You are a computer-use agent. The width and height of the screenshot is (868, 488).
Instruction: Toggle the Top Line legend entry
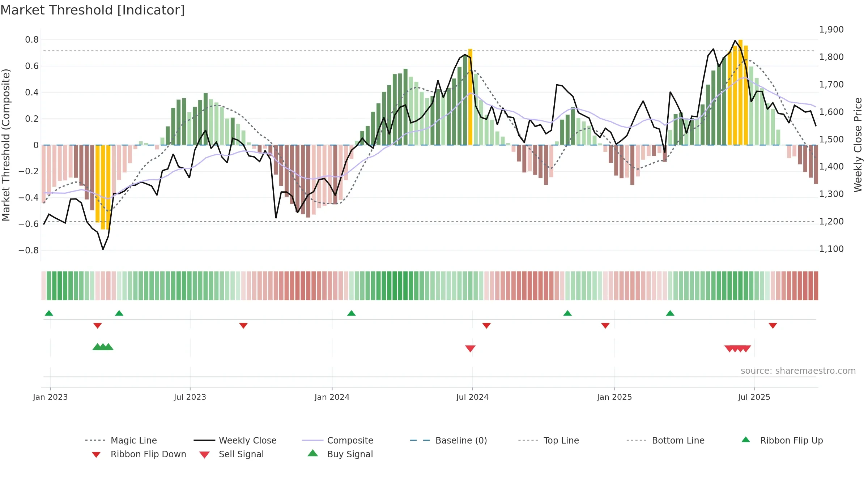pos(548,440)
